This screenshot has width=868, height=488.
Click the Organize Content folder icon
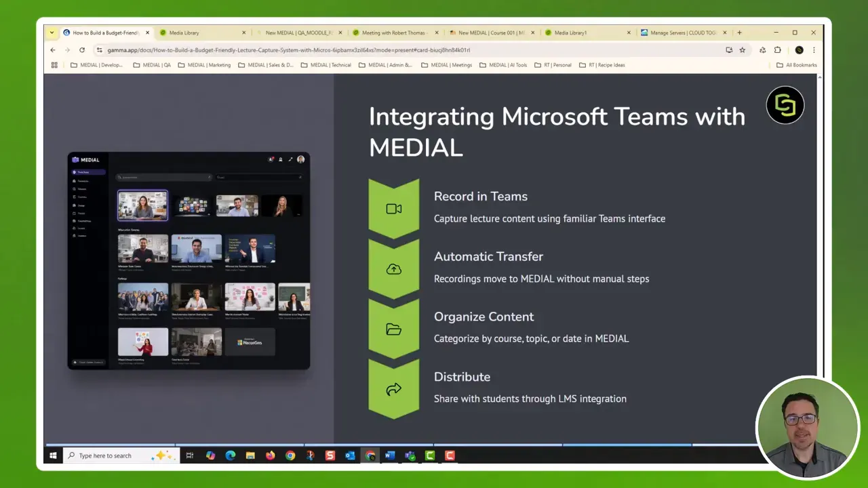tap(394, 329)
